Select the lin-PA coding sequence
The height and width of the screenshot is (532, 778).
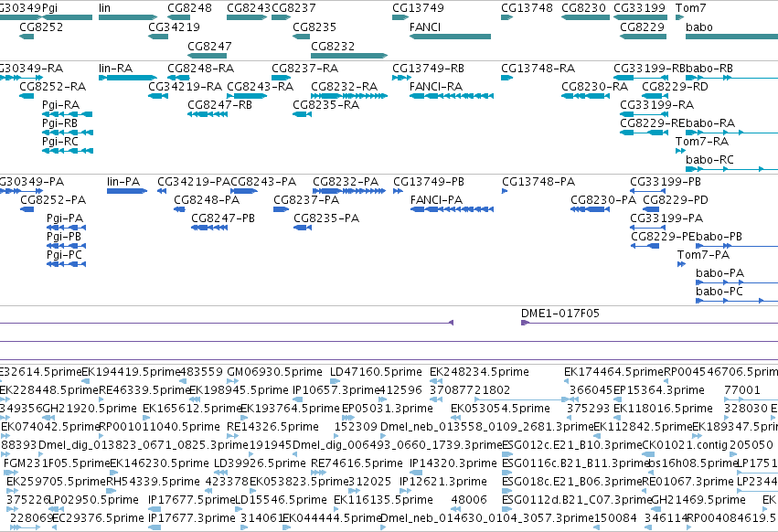127,191
